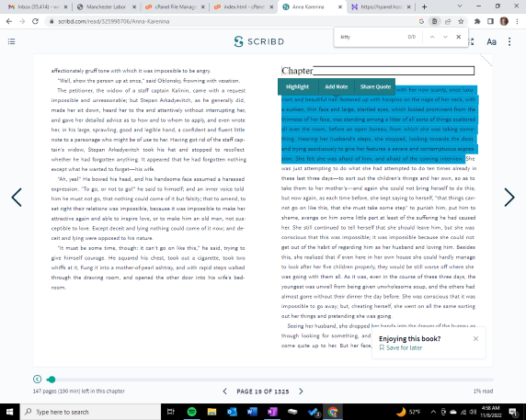The image size is (526, 420).
Task: Dismiss the Enjoying this book popup
Action: tap(475, 338)
